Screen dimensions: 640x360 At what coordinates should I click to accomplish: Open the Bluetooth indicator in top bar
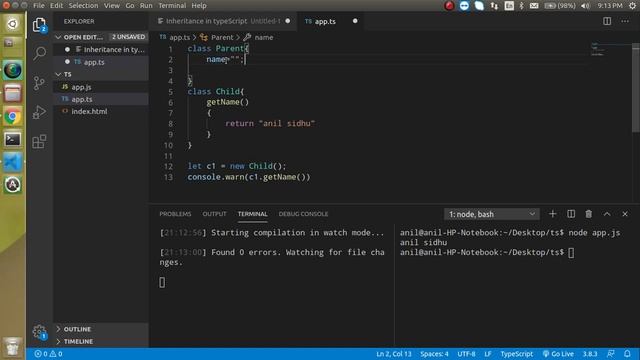pyautogui.click(x=521, y=6)
